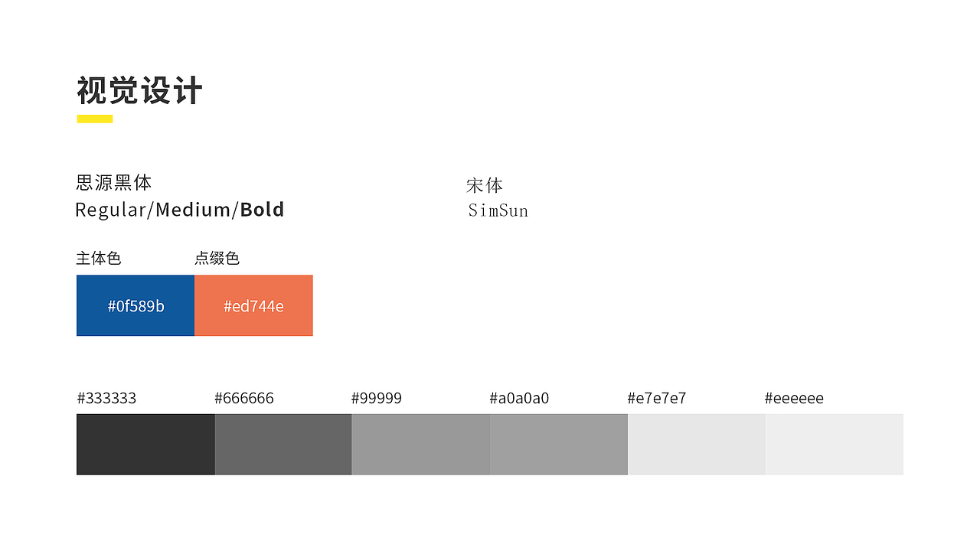Select the "宋体" font heading
The width and height of the screenshot is (980, 551).
(x=485, y=185)
